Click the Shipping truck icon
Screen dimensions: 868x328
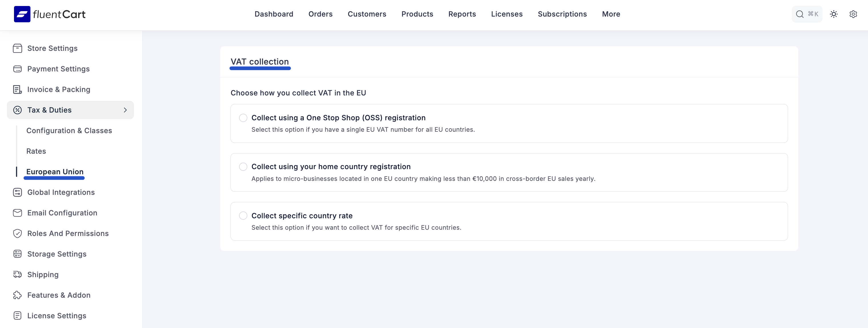point(17,274)
